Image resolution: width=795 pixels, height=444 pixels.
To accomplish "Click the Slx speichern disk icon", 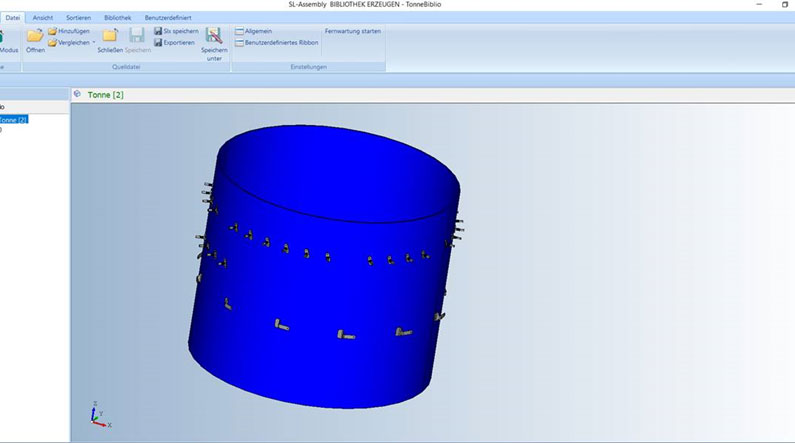I will point(157,31).
